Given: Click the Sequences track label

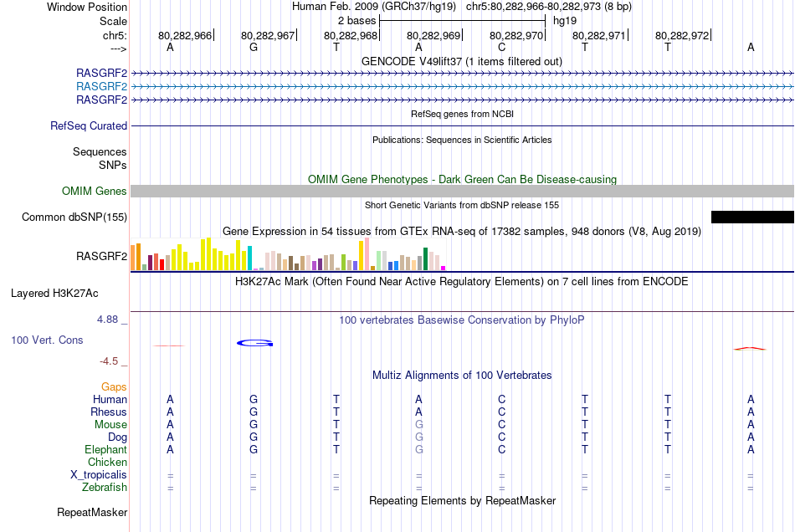Looking at the screenshot, I should (100, 152).
